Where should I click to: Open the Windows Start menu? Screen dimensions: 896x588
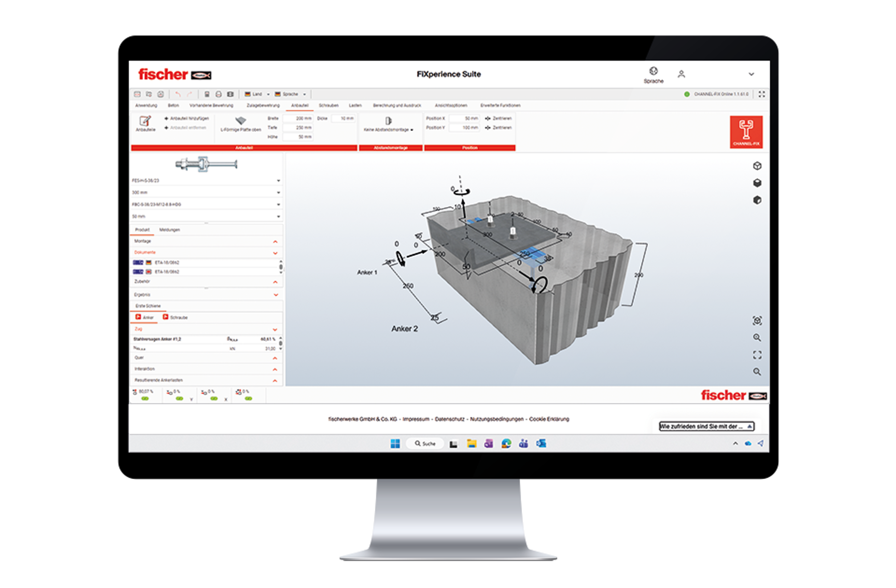395,444
